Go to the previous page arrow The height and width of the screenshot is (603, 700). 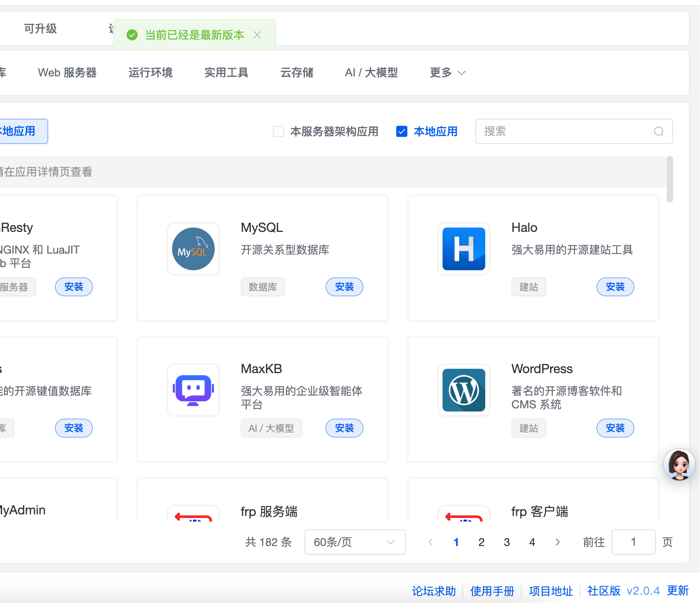(431, 542)
